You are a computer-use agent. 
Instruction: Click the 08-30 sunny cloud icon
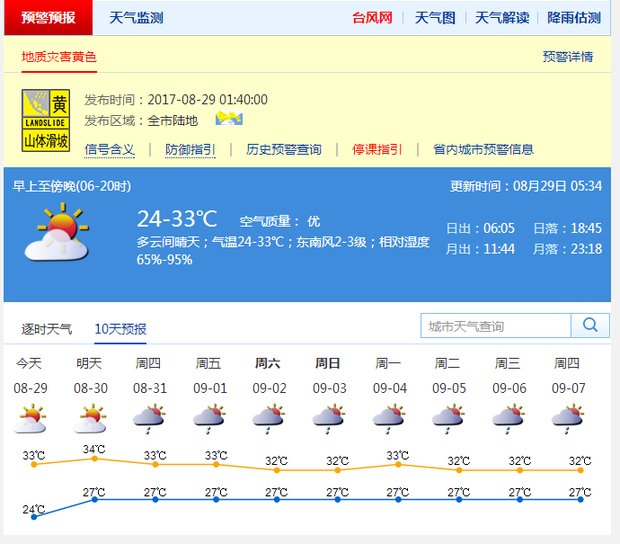(x=90, y=418)
